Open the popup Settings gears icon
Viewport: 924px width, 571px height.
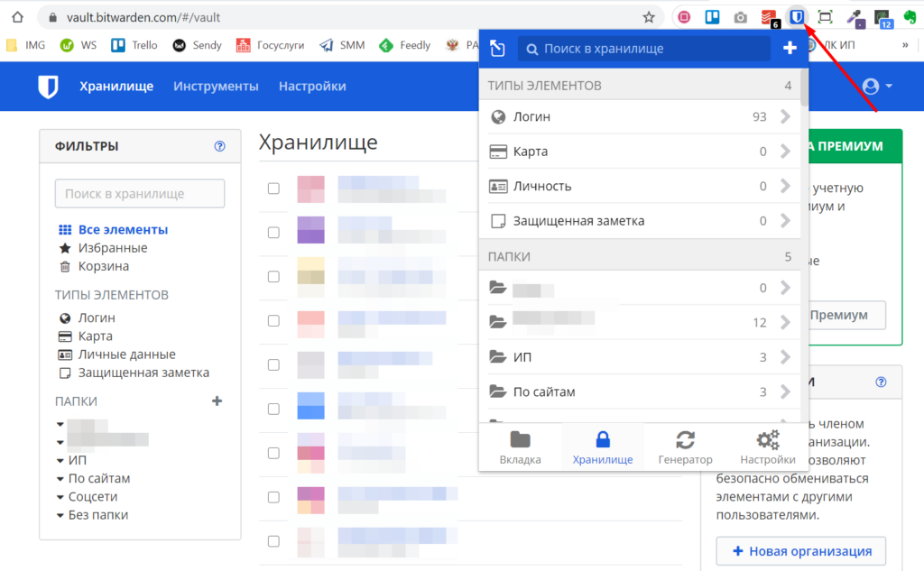pos(767,440)
